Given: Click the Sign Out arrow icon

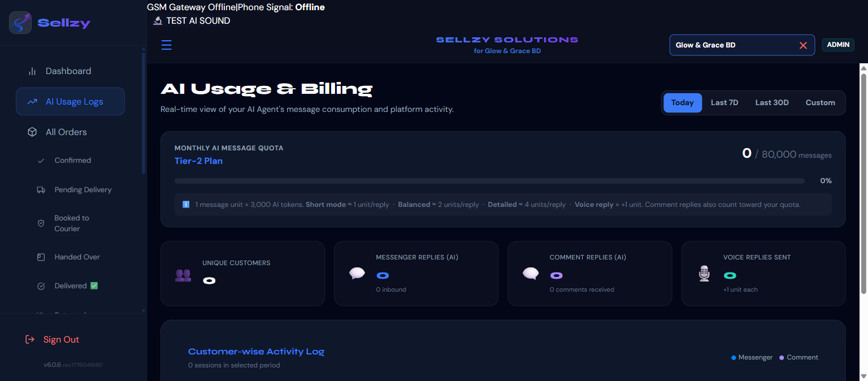Looking at the screenshot, I should [x=30, y=340].
